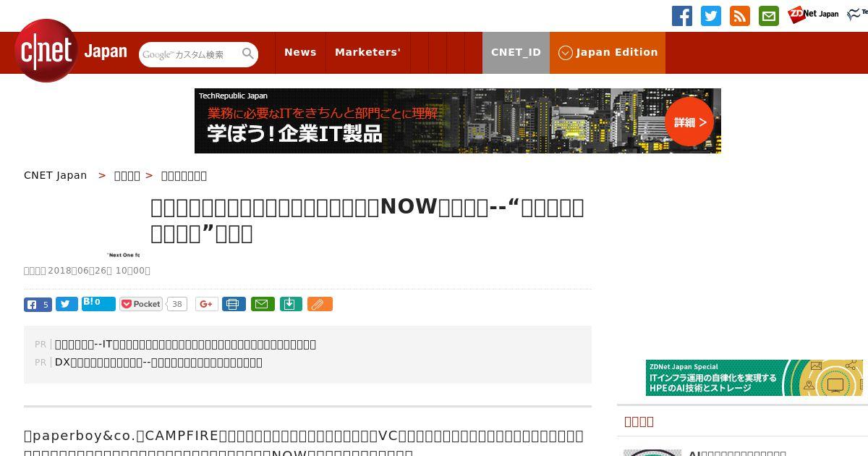The image size is (868, 456).
Task: Bookmark article with Hatena B! button
Action: pos(98,303)
